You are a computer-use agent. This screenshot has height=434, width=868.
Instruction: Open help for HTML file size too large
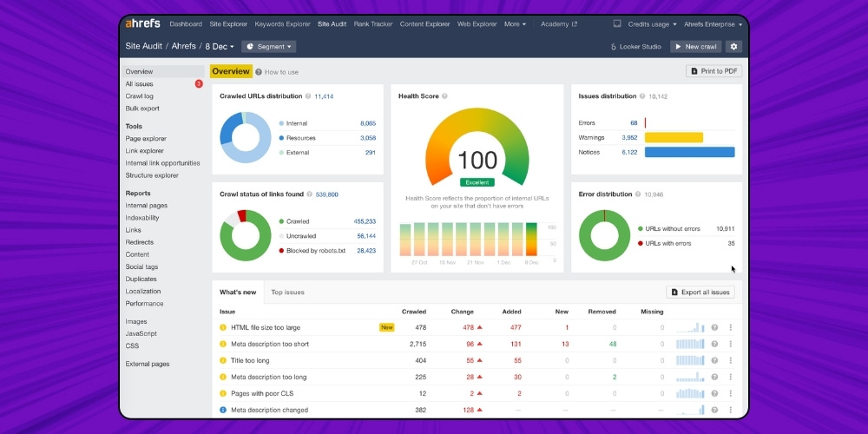click(714, 327)
